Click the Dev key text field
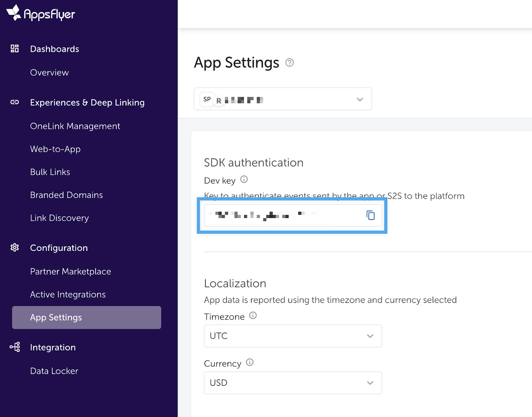532x417 pixels. 283,215
